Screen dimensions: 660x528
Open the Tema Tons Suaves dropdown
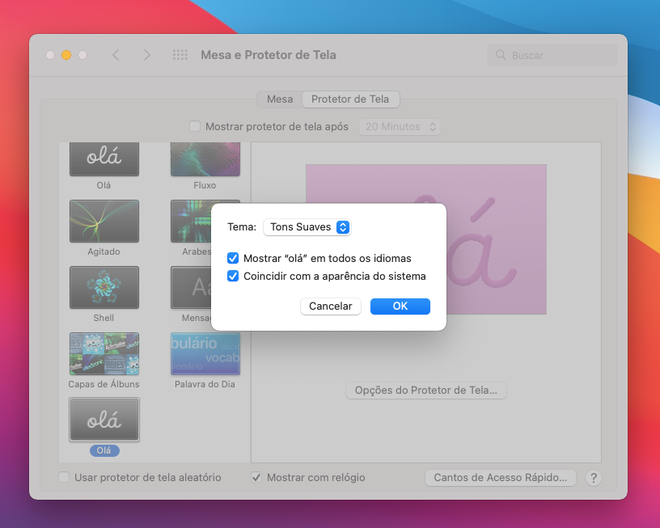[307, 227]
